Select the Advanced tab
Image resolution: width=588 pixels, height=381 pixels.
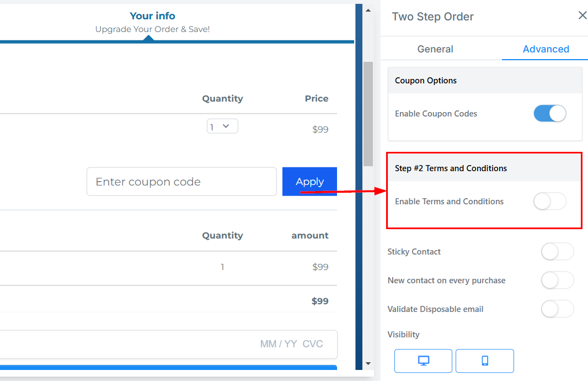(546, 49)
